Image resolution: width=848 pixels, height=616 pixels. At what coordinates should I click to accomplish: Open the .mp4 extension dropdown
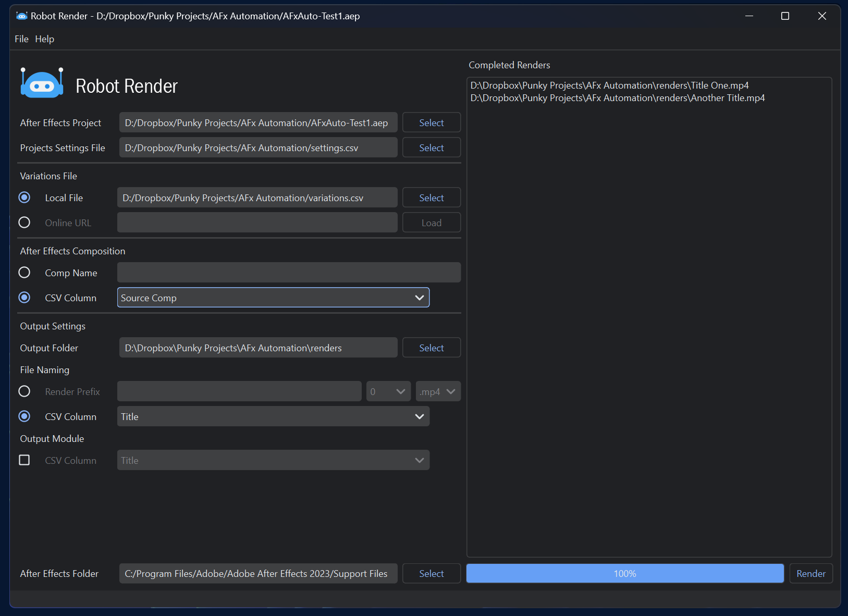coord(438,391)
